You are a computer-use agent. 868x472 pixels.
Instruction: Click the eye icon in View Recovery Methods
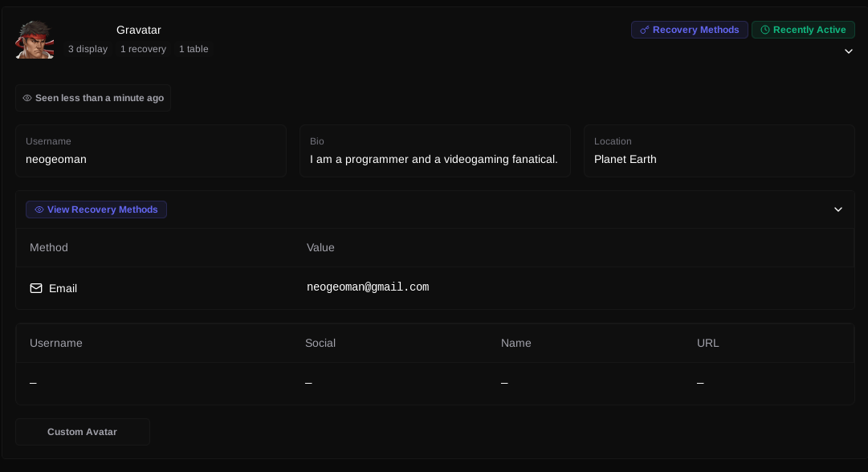39,210
